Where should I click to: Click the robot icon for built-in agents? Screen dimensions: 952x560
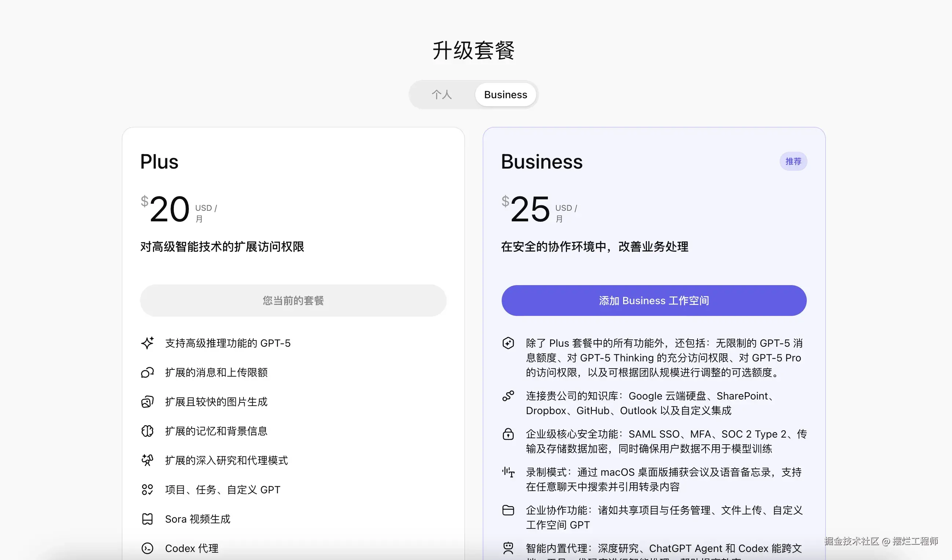point(508,548)
